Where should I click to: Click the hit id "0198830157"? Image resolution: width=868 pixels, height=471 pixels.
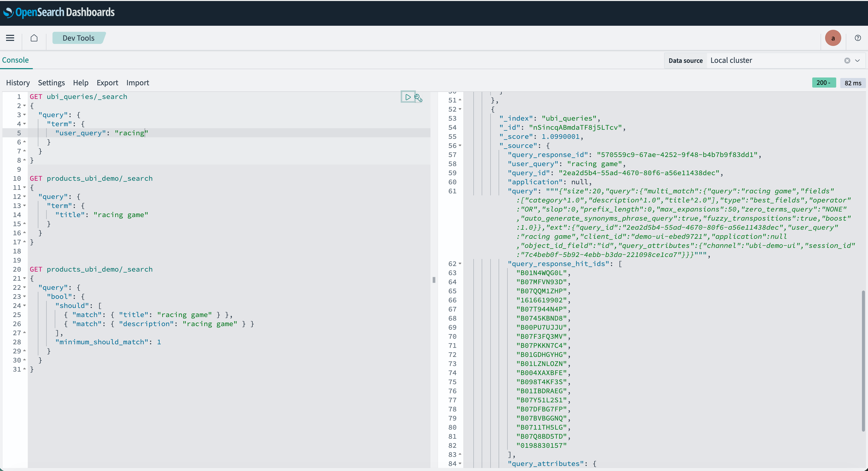pos(541,445)
